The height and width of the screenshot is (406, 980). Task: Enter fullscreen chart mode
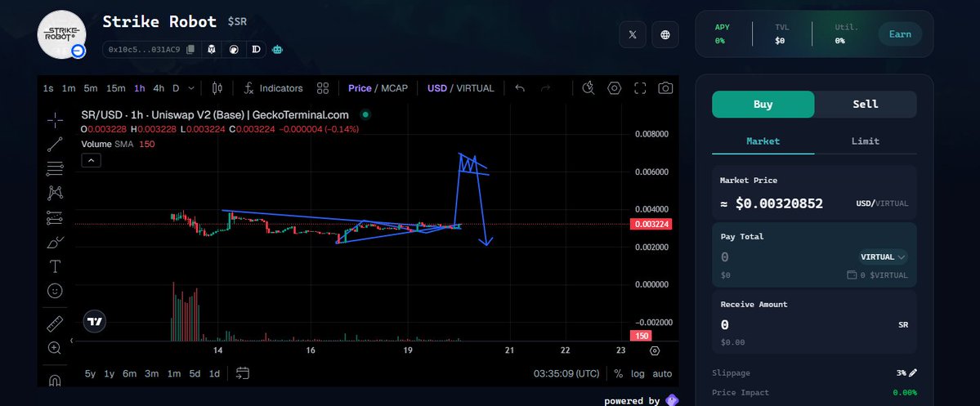640,88
